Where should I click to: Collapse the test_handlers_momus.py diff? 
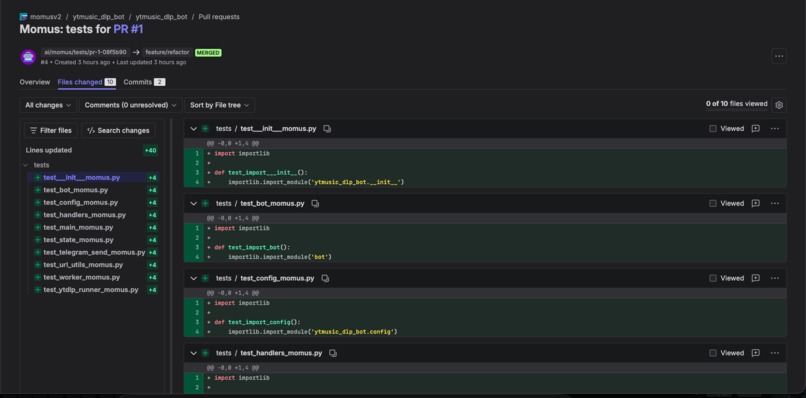click(193, 353)
